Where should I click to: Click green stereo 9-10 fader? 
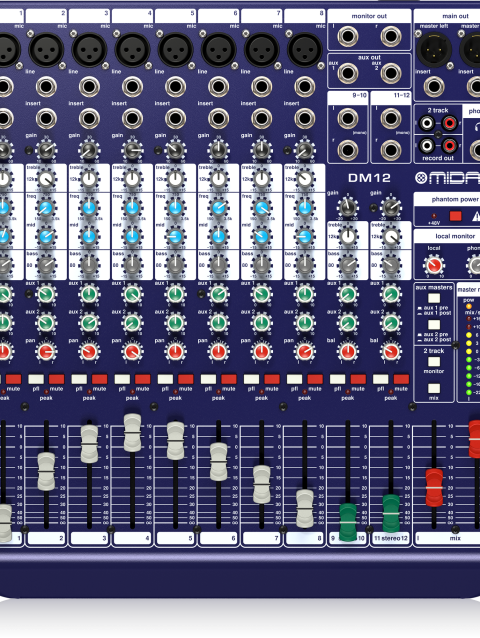(348, 522)
